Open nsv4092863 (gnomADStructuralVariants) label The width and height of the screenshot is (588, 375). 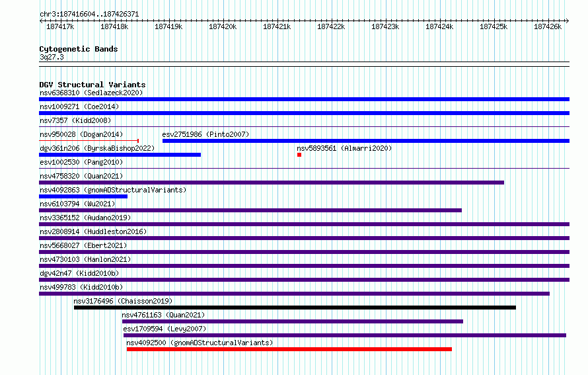tap(113, 190)
